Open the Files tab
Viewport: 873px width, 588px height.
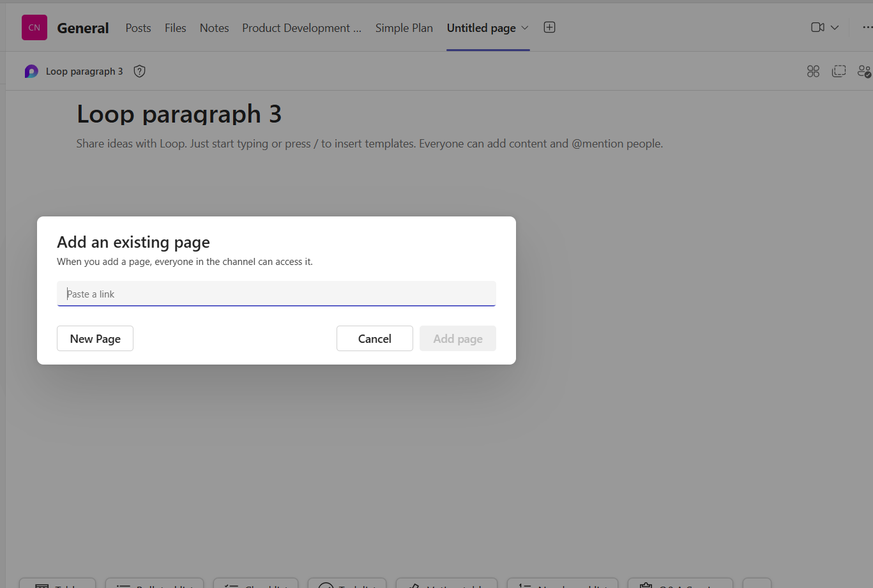[x=176, y=28]
